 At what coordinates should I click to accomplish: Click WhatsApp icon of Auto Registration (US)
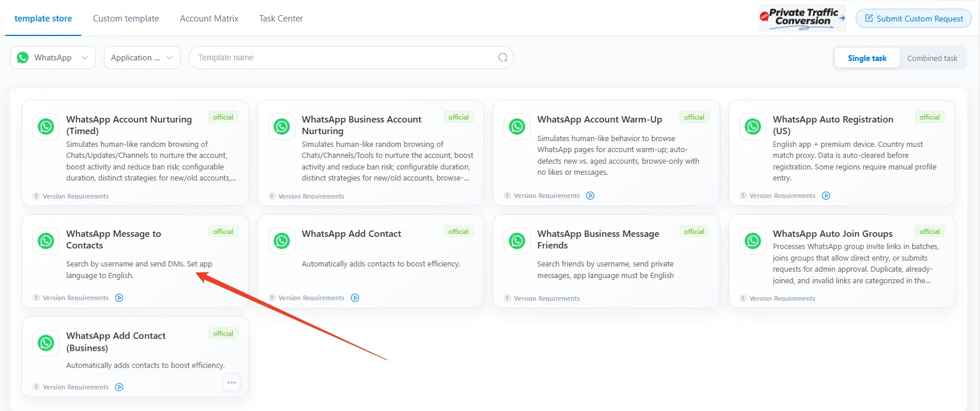(753, 126)
